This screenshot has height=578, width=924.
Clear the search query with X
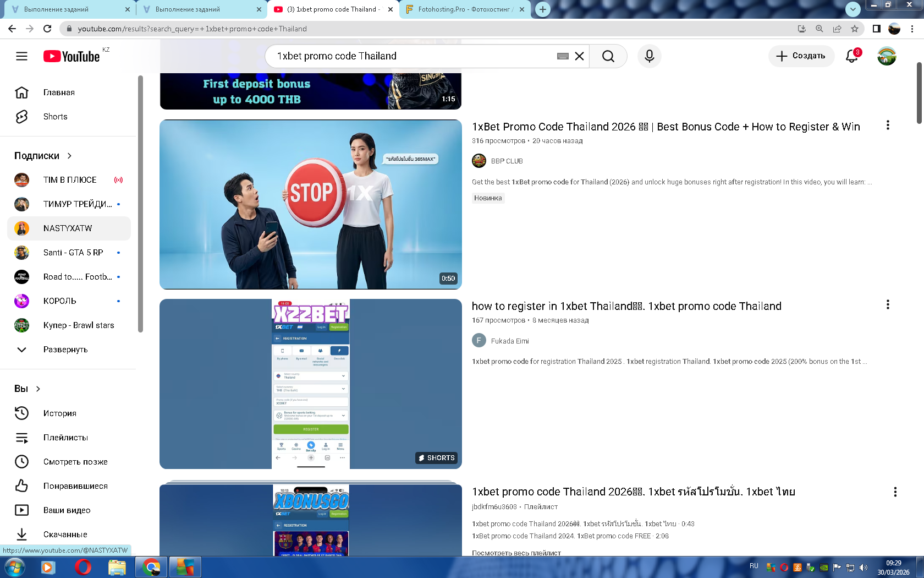click(x=579, y=56)
